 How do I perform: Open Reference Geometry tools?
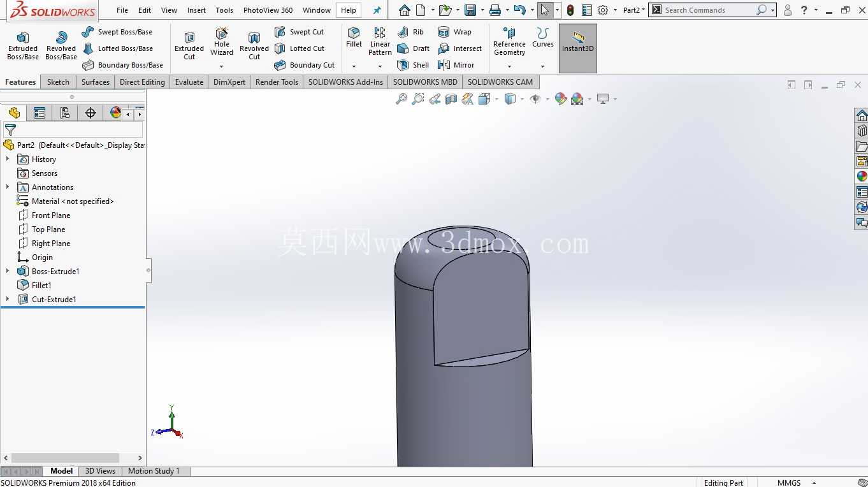click(x=509, y=42)
